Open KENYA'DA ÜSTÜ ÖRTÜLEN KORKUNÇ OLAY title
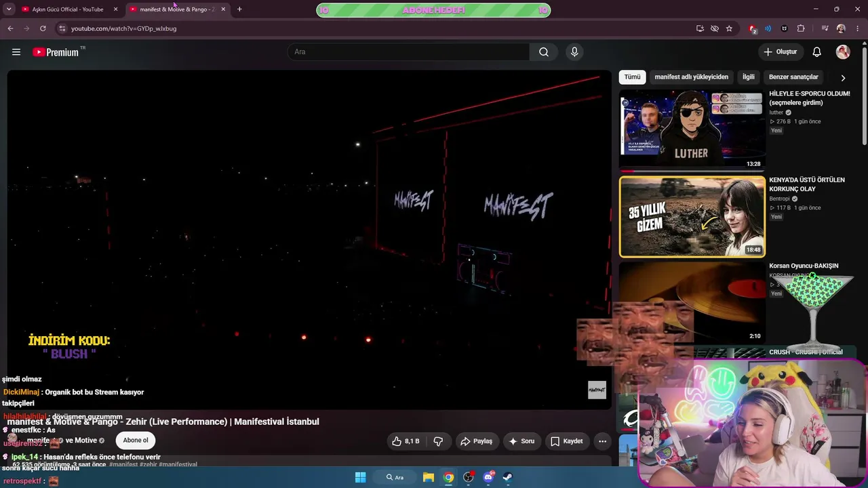 point(807,184)
